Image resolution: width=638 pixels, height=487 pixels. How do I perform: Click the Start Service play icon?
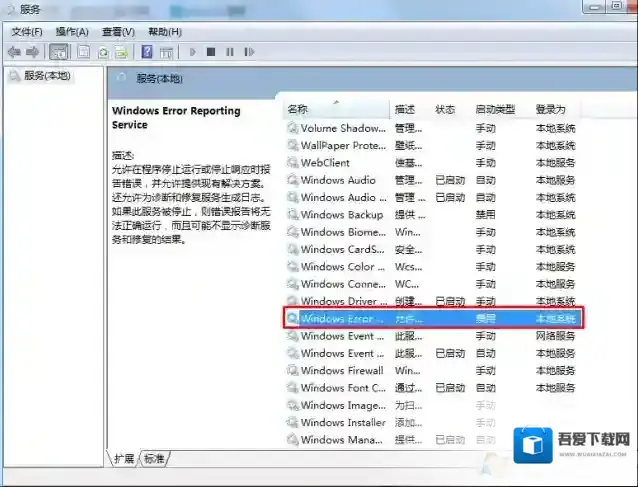pos(192,52)
